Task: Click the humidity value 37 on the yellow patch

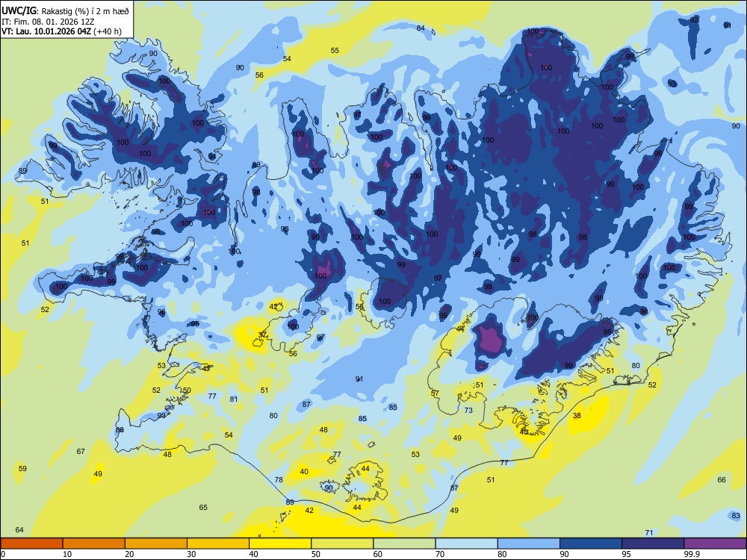Action: pos(262,335)
